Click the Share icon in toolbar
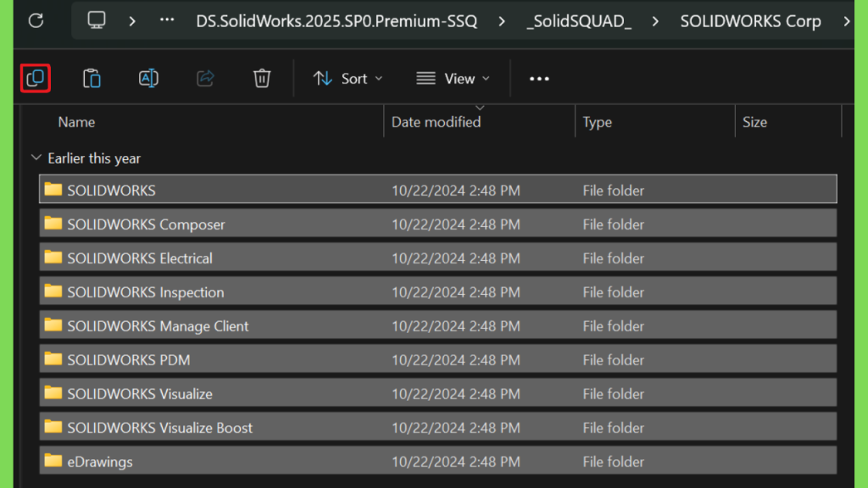Viewport: 868px width, 488px height. click(205, 78)
